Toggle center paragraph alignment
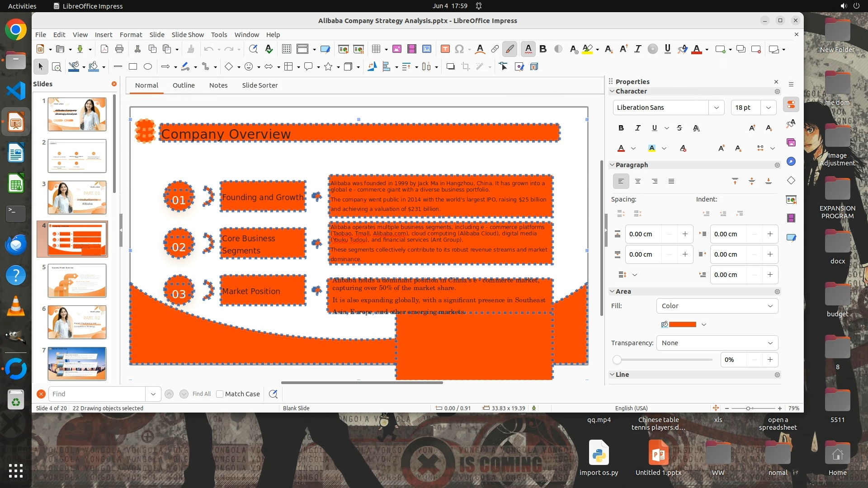Image resolution: width=868 pixels, height=488 pixels. [638, 181]
